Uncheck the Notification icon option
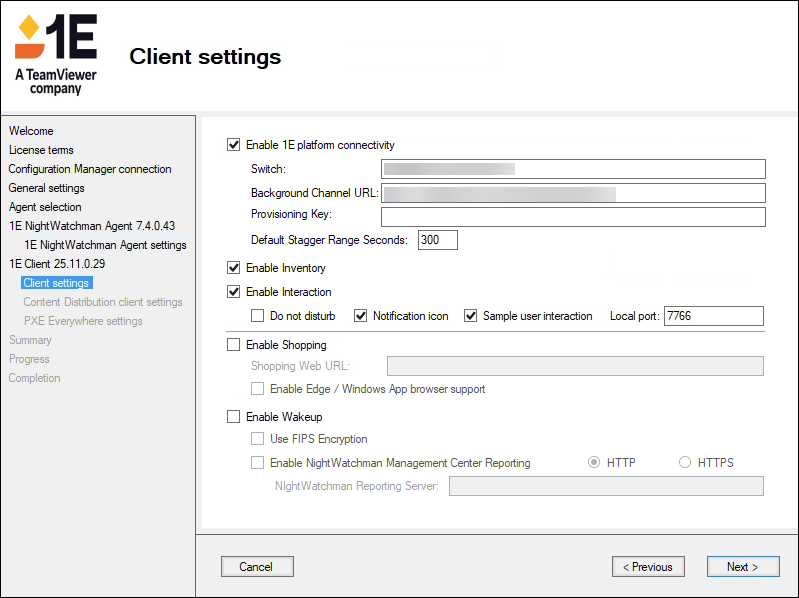 [x=361, y=316]
